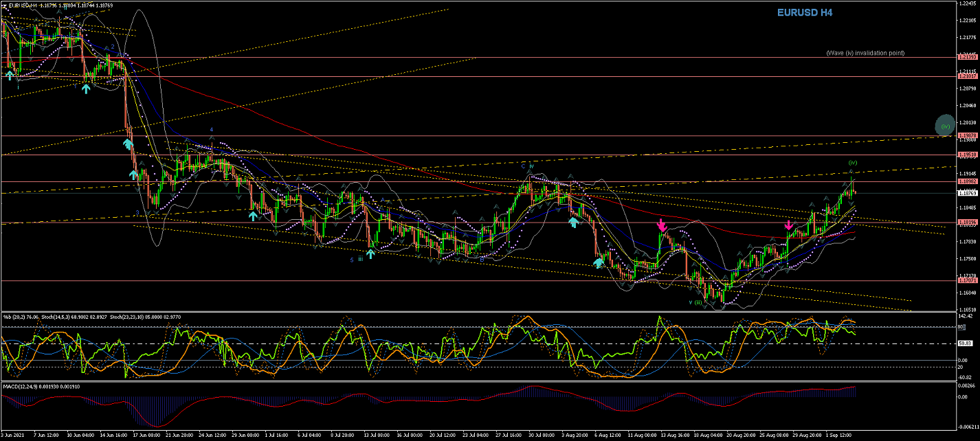The width and height of the screenshot is (980, 441).
Task: Click the current price label 1.18769
Action: pyautogui.click(x=968, y=193)
